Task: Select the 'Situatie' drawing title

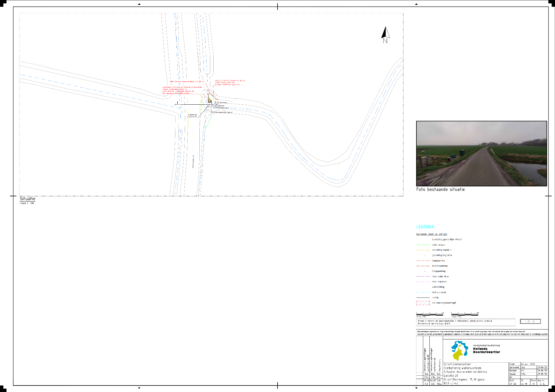Action: tap(27, 199)
